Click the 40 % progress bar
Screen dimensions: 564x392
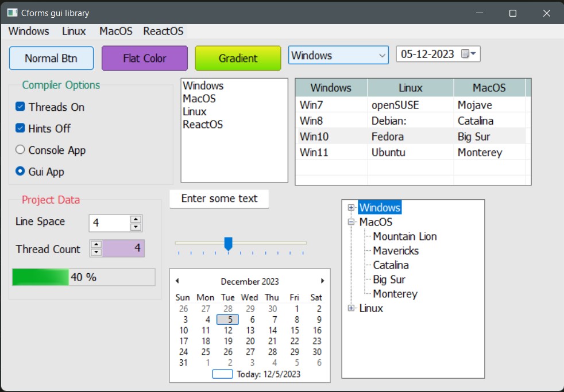coord(84,277)
